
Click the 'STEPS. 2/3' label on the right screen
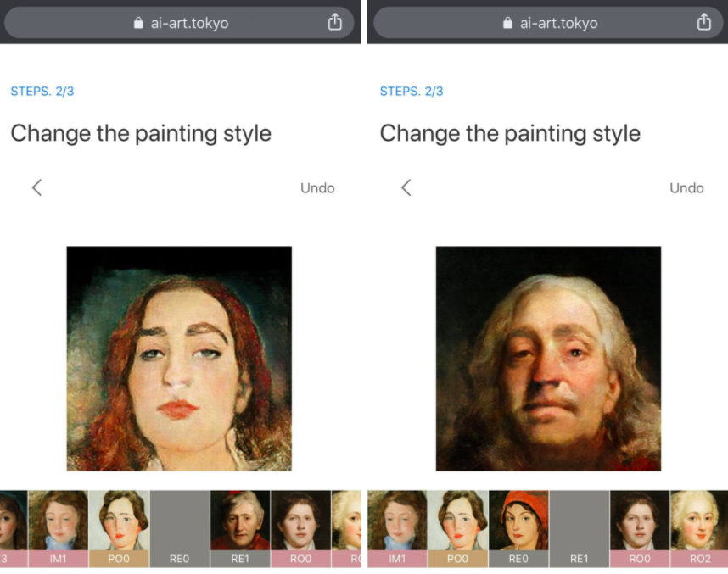click(x=412, y=91)
